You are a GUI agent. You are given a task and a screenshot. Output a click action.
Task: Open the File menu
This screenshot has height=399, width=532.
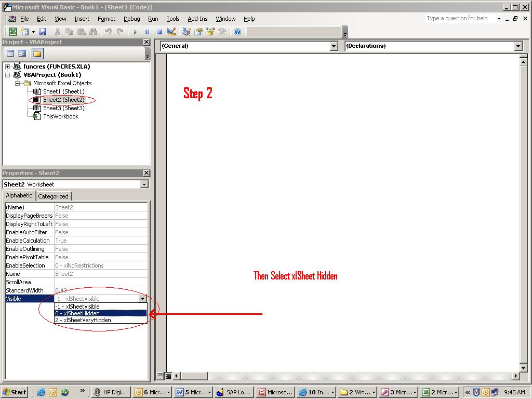point(24,19)
